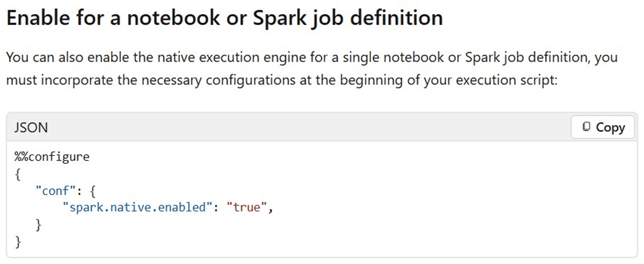Click the comma after the "true" value
The width and height of the screenshot is (644, 264).
tap(271, 209)
